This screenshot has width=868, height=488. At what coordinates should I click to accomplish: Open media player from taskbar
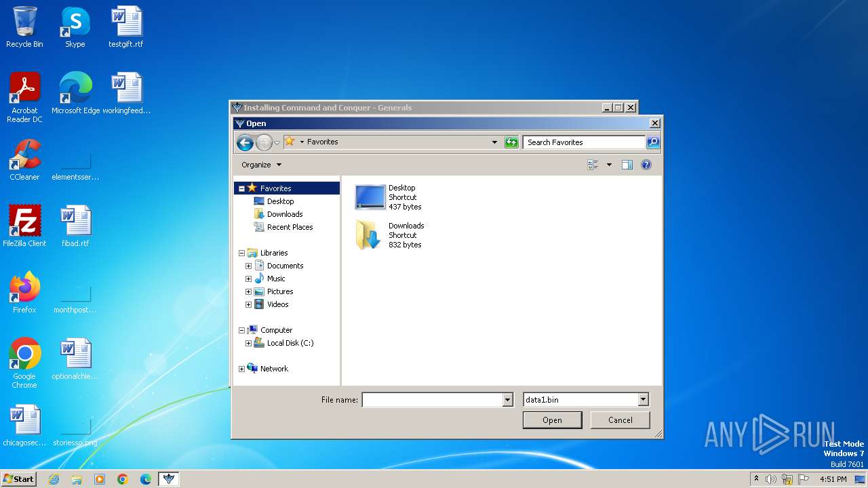pos(100,479)
